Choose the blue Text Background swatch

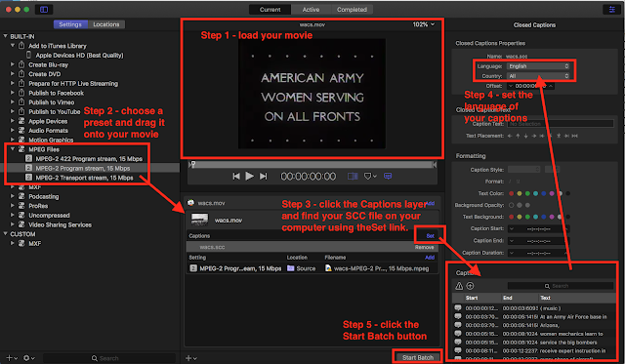(544, 217)
